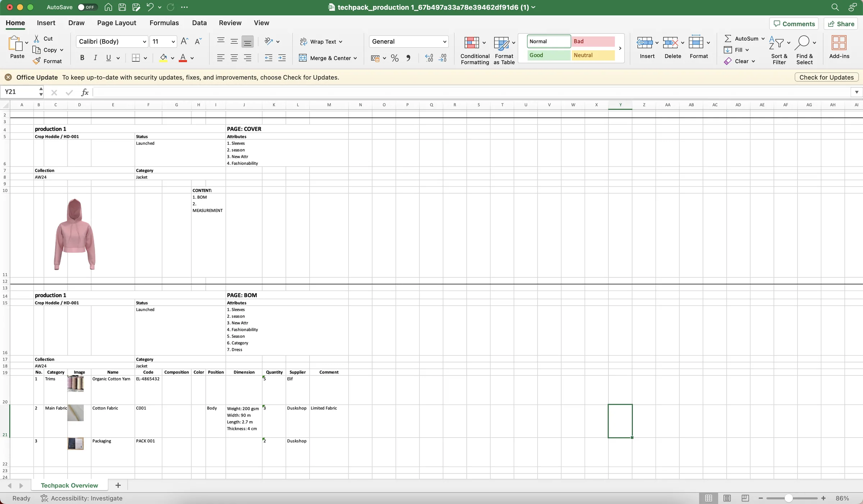This screenshot has height=504, width=863.
Task: Open the Comments pane
Action: 794,24
